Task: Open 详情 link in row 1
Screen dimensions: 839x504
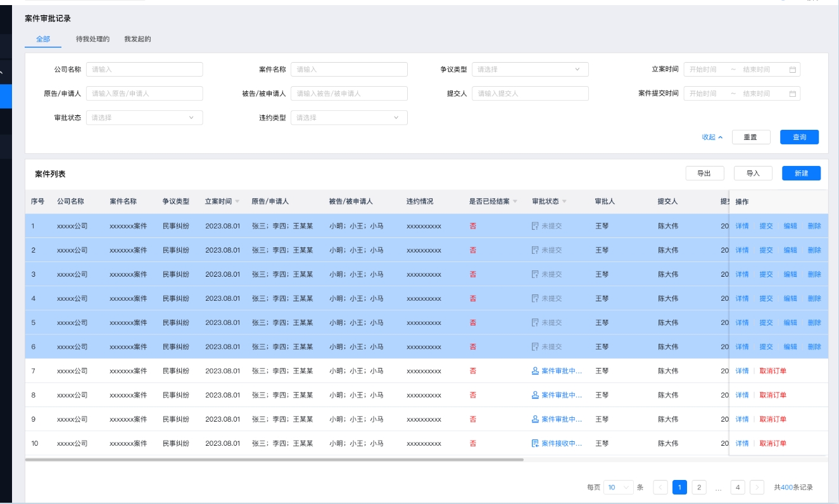Action: [742, 226]
